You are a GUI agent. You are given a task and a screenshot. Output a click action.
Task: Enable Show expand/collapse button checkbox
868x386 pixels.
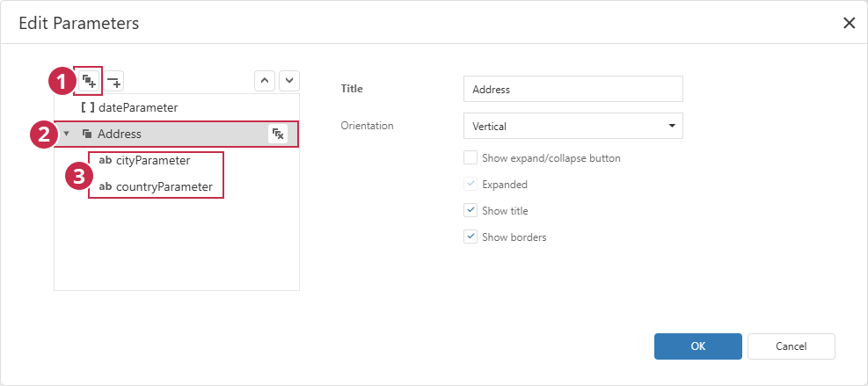[470, 158]
